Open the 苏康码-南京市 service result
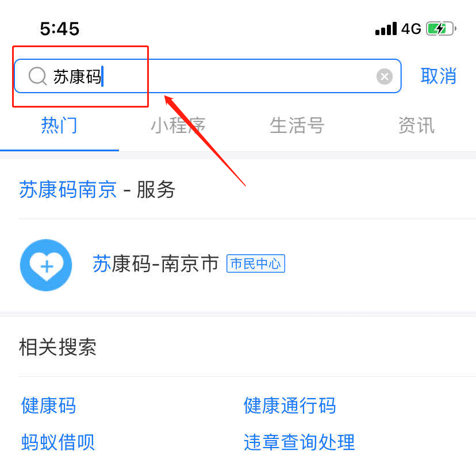This screenshot has height=470, width=476. 238,265
